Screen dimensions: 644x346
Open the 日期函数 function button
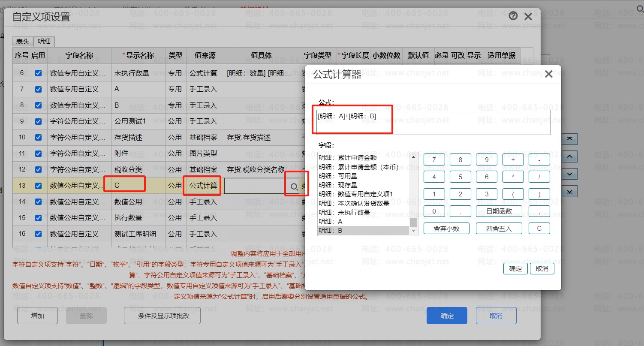499,211
